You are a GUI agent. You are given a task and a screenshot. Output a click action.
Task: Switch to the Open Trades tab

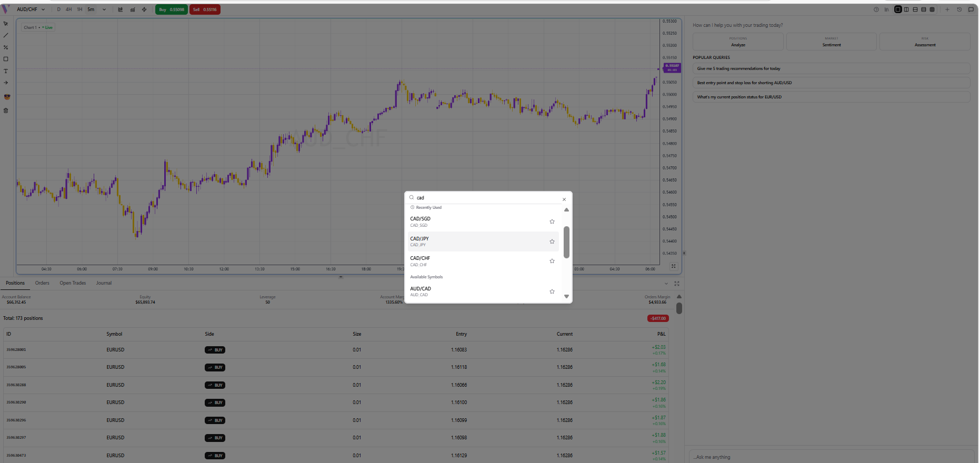point(73,283)
